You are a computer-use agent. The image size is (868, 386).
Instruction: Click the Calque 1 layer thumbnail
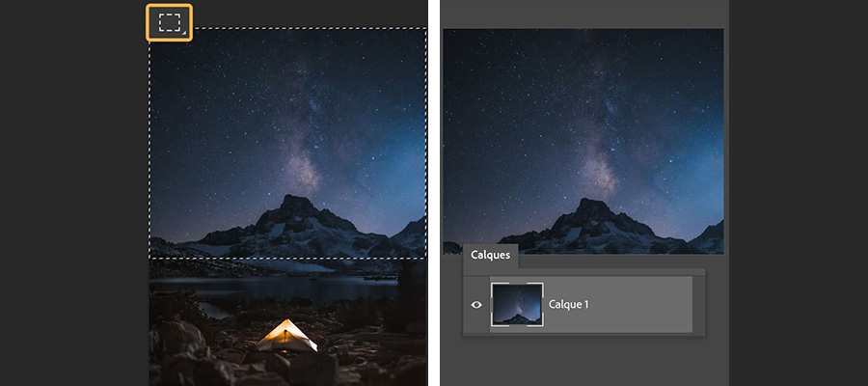point(517,305)
